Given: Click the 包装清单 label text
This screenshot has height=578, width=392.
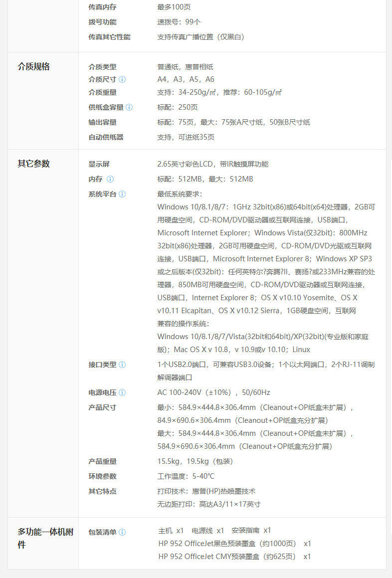Looking at the screenshot, I should (103, 532).
